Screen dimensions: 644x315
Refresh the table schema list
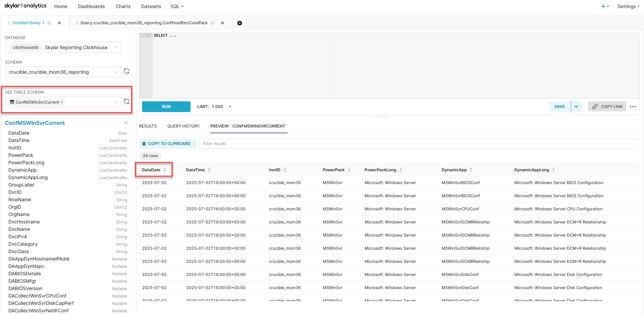point(127,101)
